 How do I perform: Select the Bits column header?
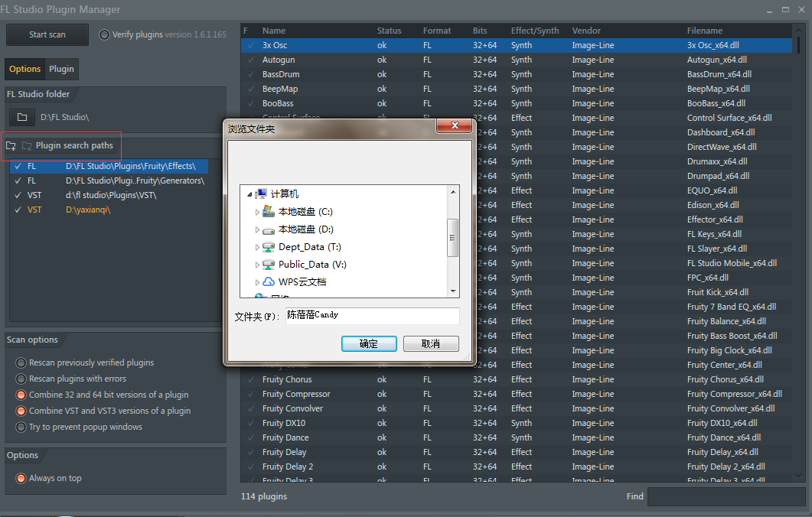480,31
